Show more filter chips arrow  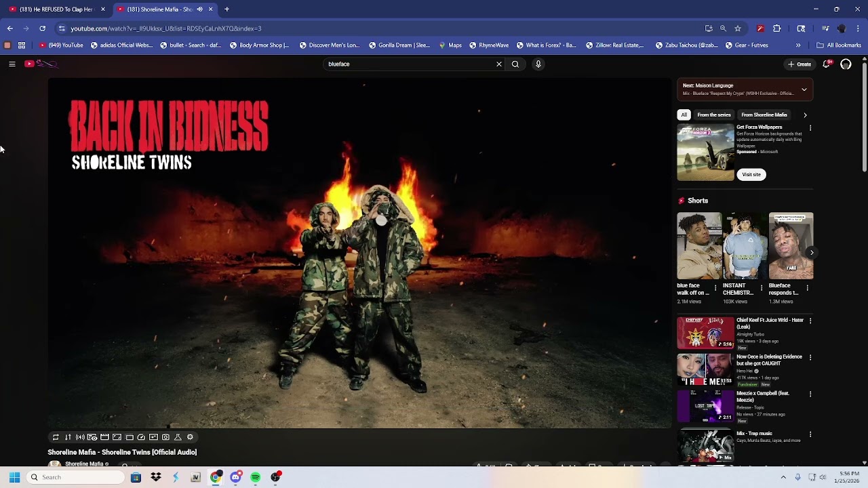(x=805, y=115)
